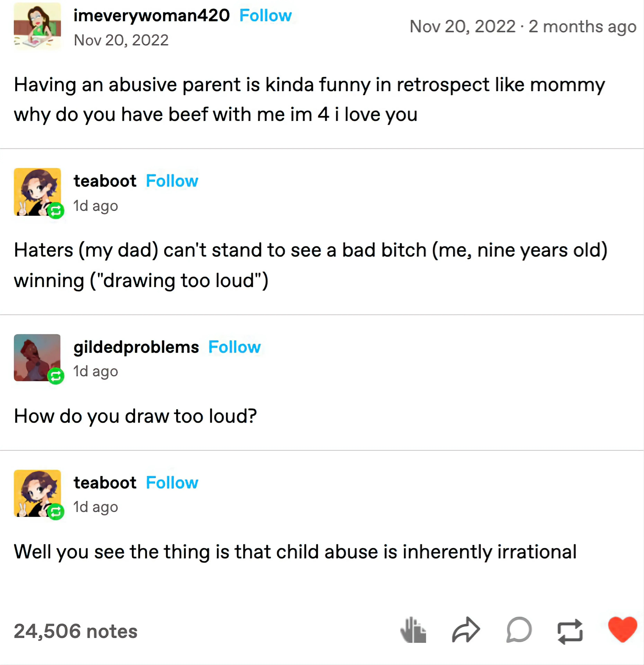View the 24,506 notes
This screenshot has width=644, height=665.
click(76, 631)
